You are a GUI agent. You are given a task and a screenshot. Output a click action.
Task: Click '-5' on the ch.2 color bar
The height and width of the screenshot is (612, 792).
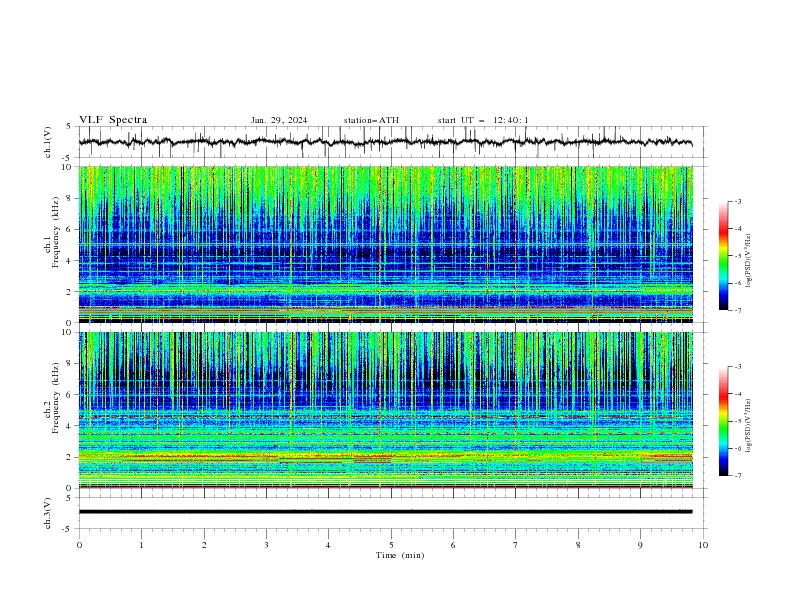tap(738, 421)
